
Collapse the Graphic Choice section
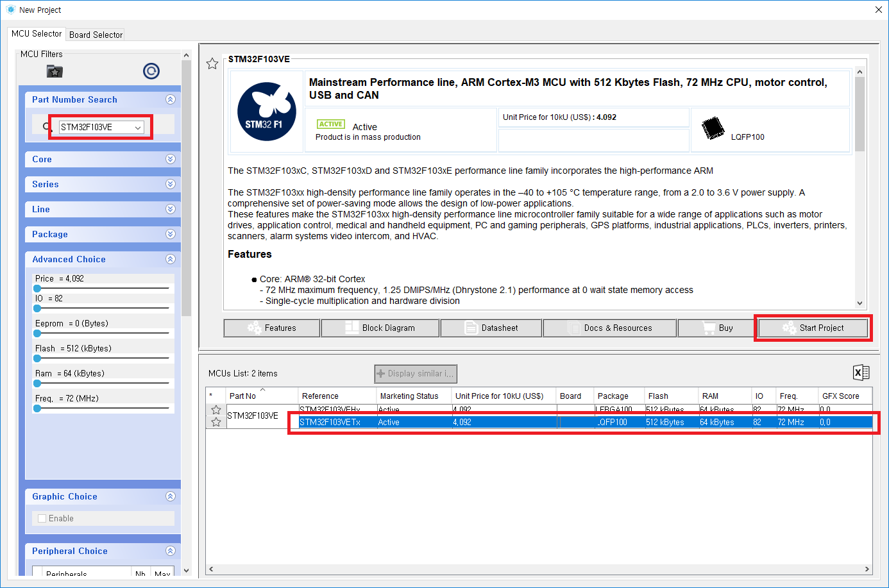pyautogui.click(x=171, y=496)
